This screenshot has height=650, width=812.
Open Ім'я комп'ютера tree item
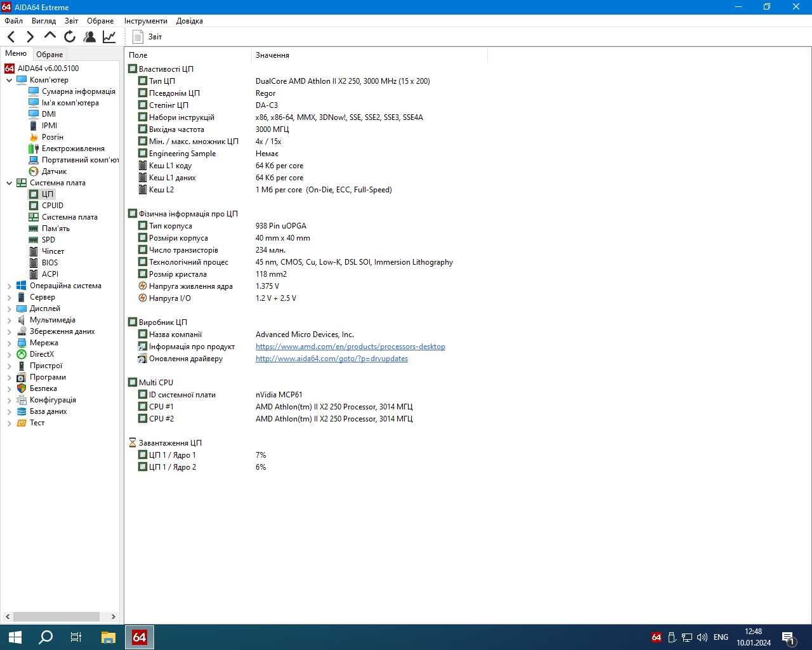[x=70, y=103]
